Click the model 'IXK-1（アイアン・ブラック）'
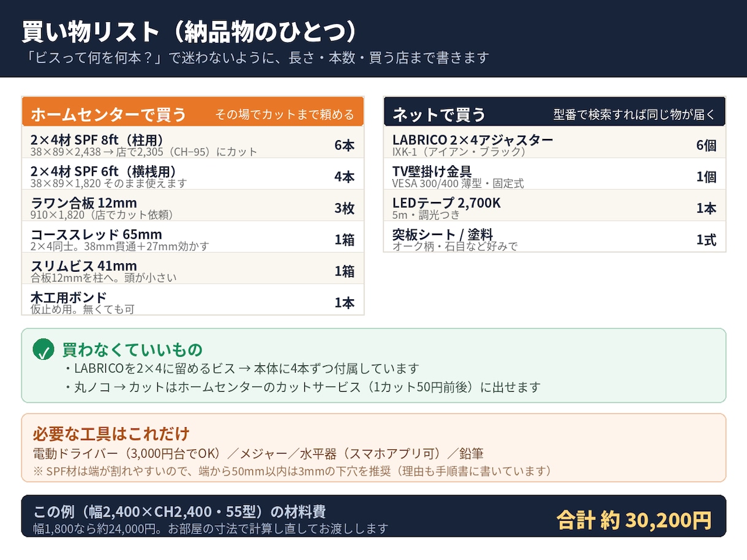Viewport: 747px width, 560px height. [459, 152]
